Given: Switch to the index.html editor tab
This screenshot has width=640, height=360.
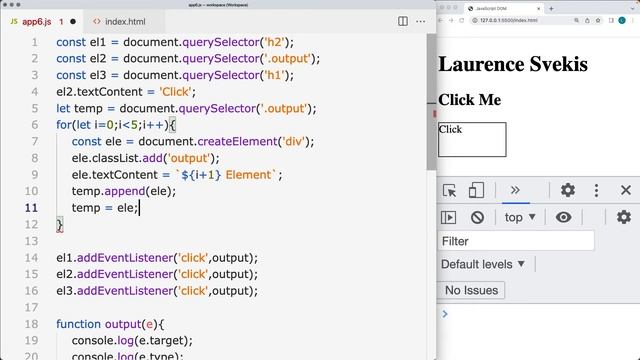Looking at the screenshot, I should click(x=125, y=22).
